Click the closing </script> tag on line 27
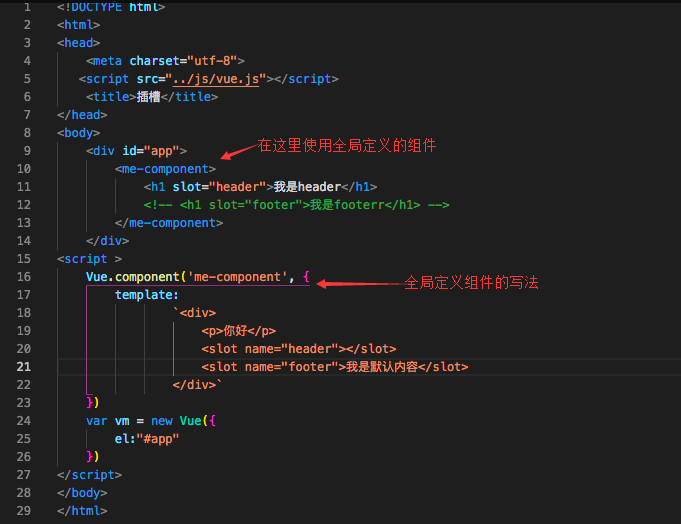Screen dimensions: 681x524 click(x=89, y=475)
